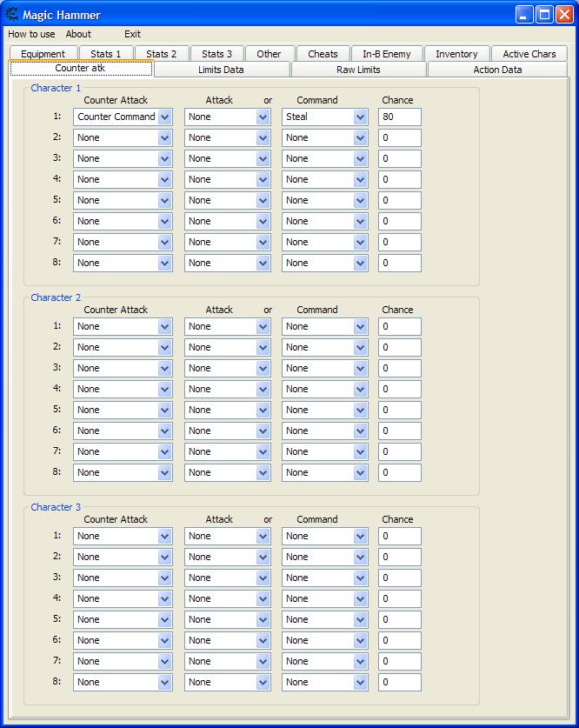Maximize the Magic Hammer window
Screen dimensions: 579x728
pos(544,15)
